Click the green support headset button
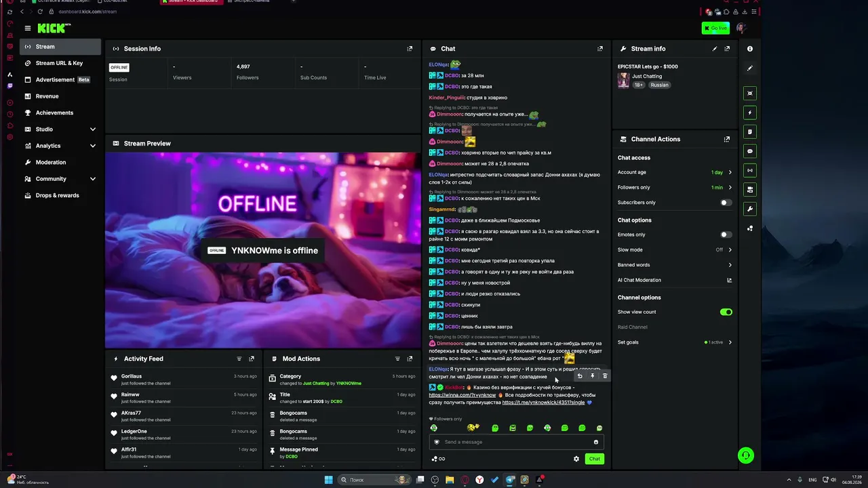The image size is (868, 488). coord(746,455)
